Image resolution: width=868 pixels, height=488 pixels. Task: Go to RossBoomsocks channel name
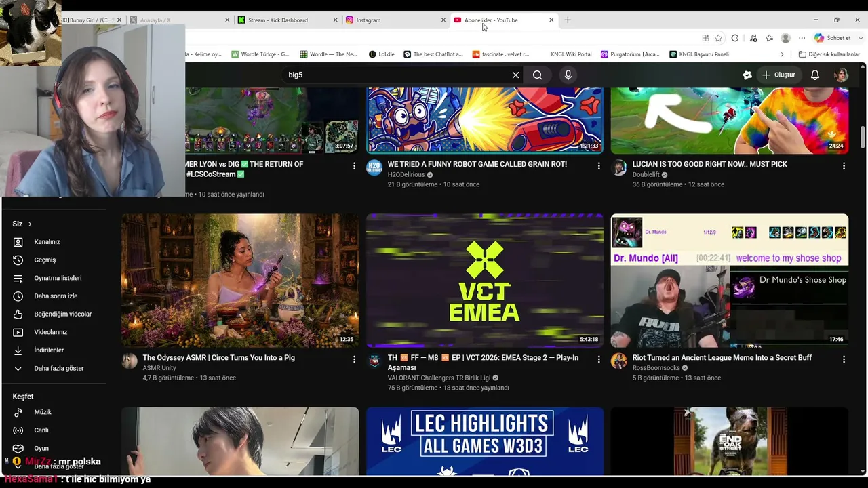[x=656, y=368]
